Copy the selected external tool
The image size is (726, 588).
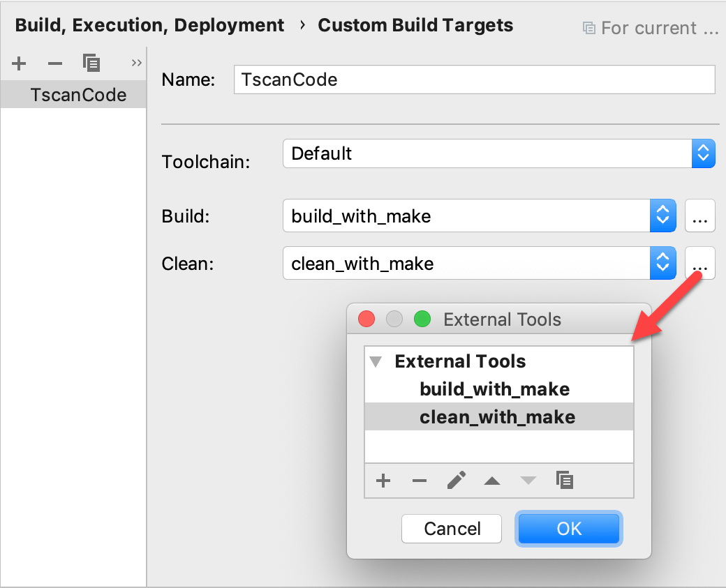tap(565, 481)
